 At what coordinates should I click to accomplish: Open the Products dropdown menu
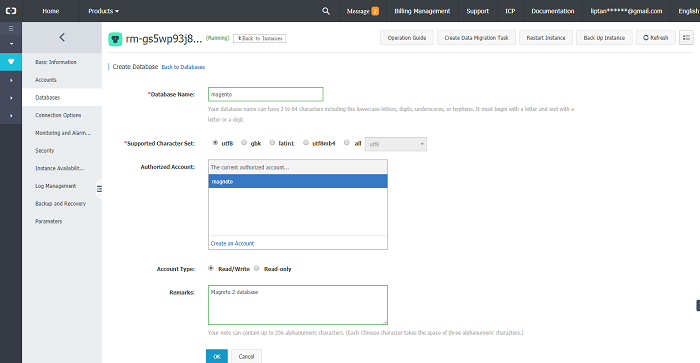(104, 11)
